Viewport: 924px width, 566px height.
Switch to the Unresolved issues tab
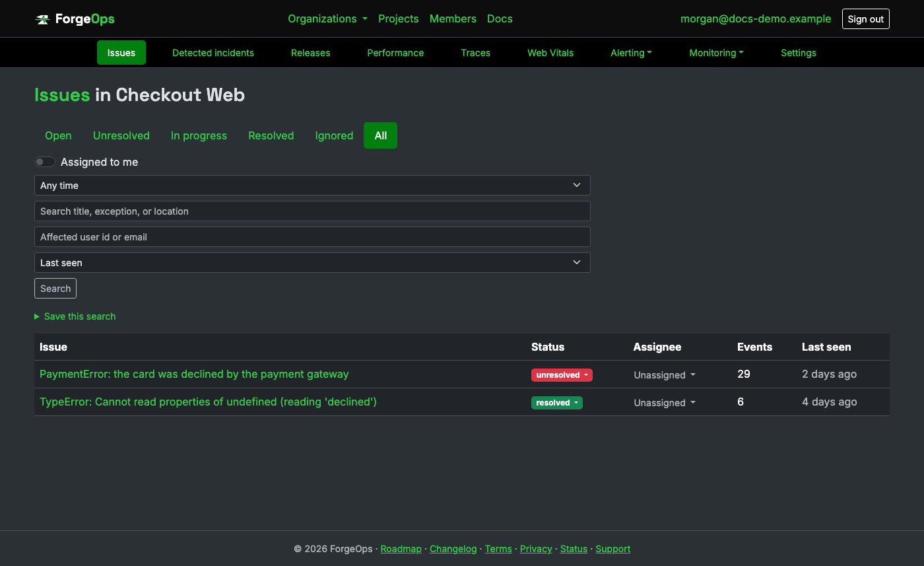pyautogui.click(x=121, y=135)
